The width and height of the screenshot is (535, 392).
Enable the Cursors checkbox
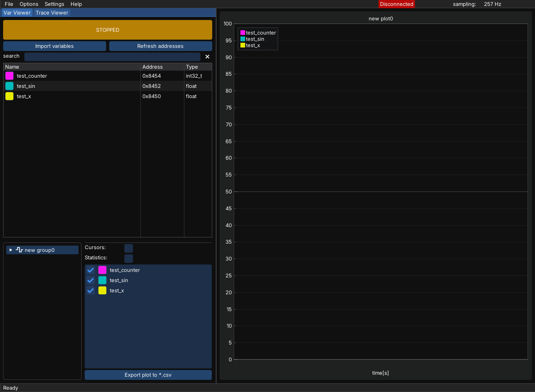129,248
